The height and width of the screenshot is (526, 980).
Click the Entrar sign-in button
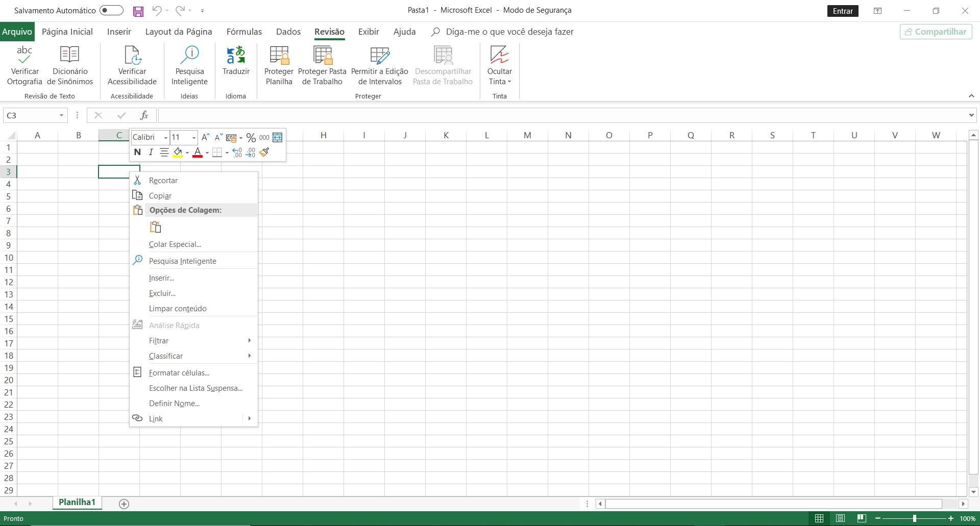pyautogui.click(x=843, y=11)
